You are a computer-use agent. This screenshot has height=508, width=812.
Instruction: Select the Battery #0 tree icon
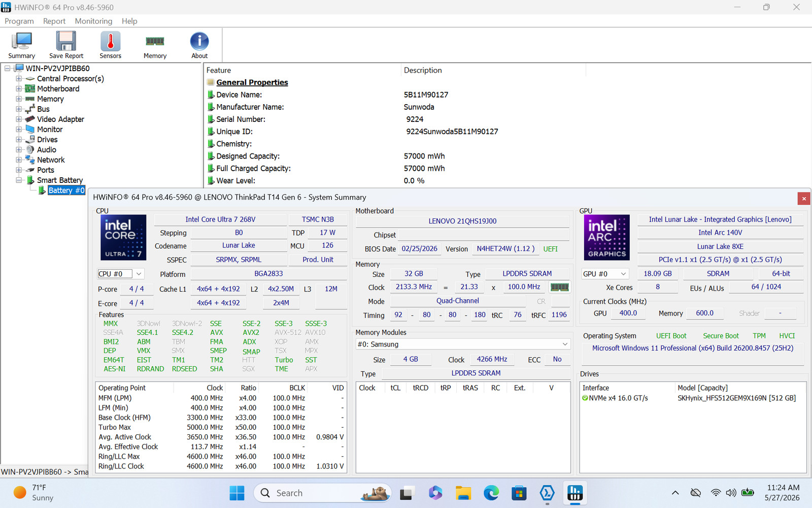pos(42,190)
